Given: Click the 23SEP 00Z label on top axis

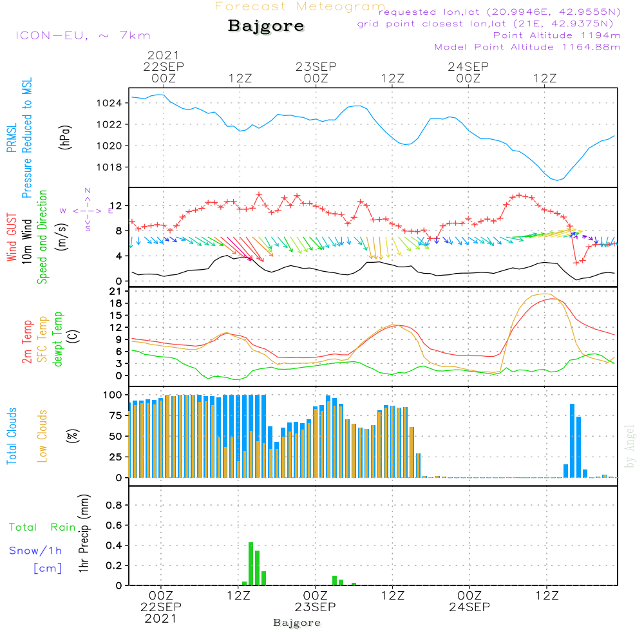Looking at the screenshot, I should coord(316,72).
